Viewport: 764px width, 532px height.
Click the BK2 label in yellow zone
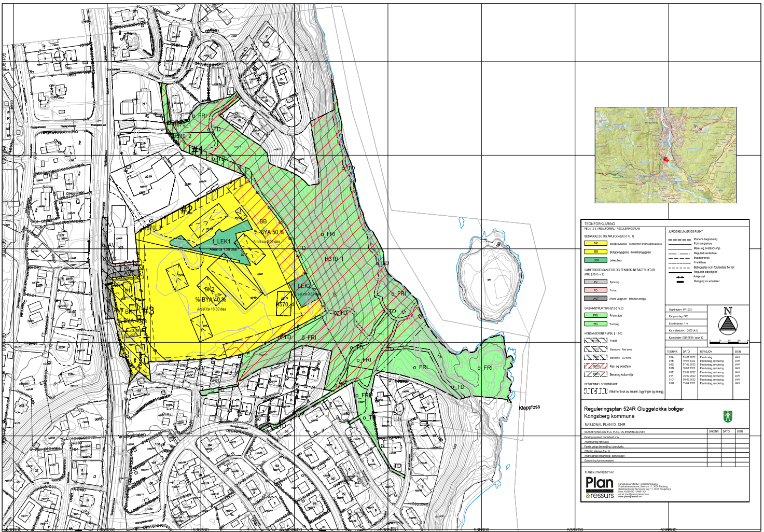point(209,289)
